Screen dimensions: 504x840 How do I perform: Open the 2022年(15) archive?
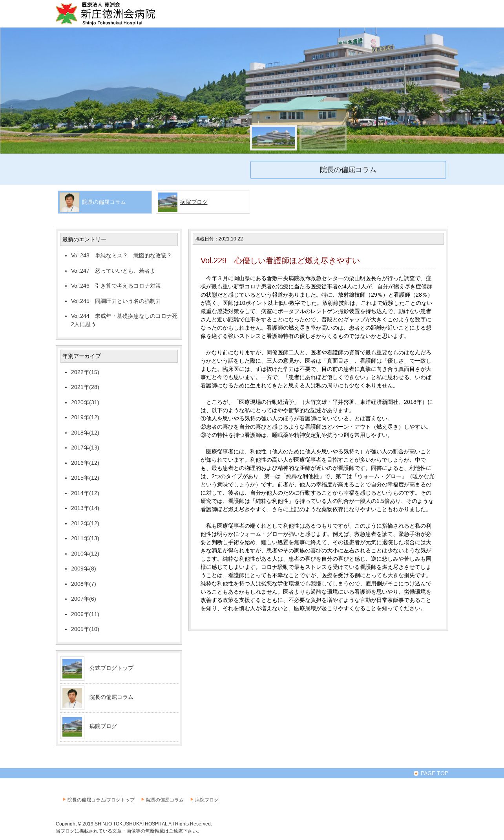tap(85, 372)
